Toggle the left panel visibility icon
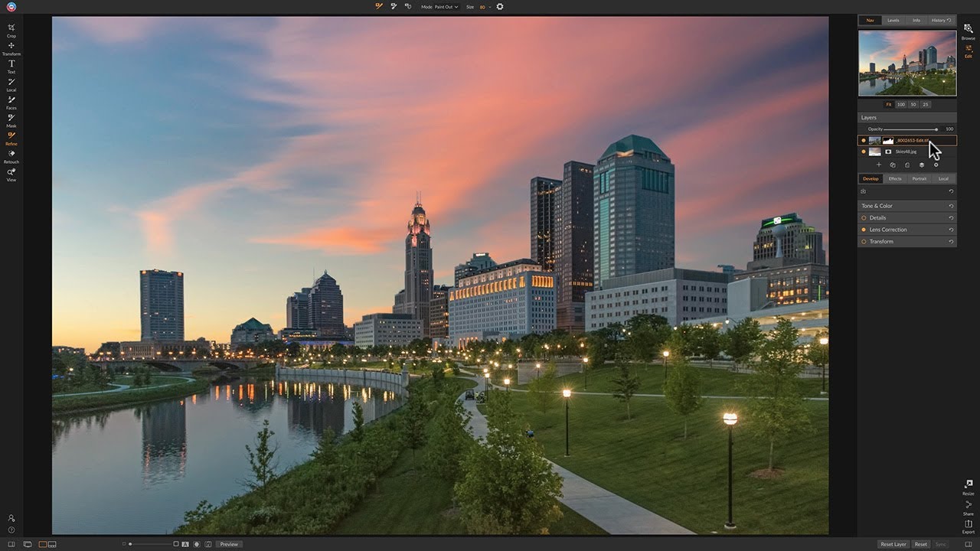The height and width of the screenshot is (551, 980). [x=11, y=544]
